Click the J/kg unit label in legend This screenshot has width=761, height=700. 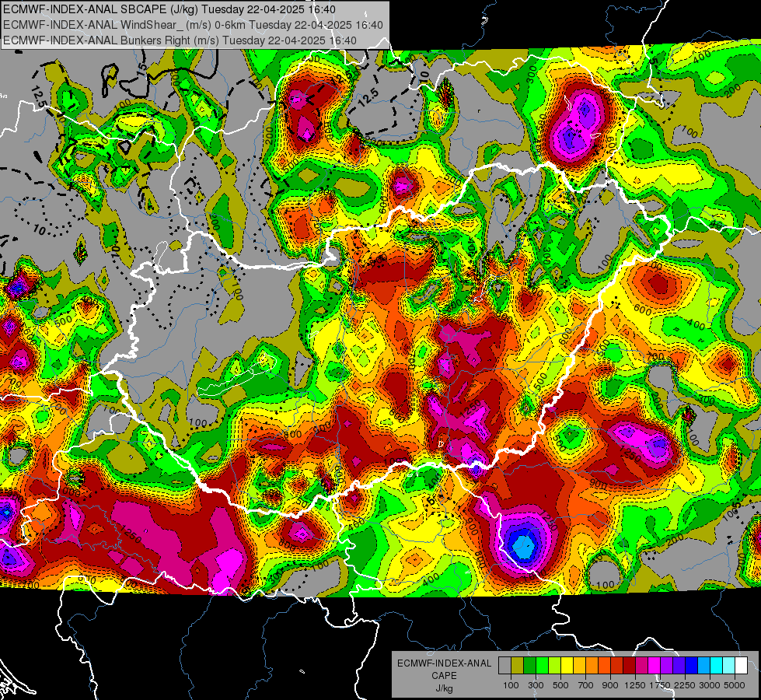pos(444,688)
